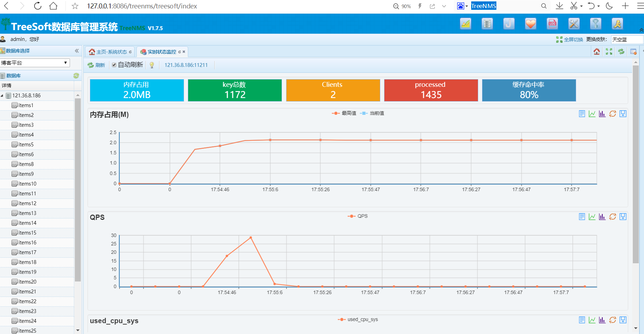Click the 内存占用 2.0MB card
644x334 pixels.
click(x=137, y=90)
